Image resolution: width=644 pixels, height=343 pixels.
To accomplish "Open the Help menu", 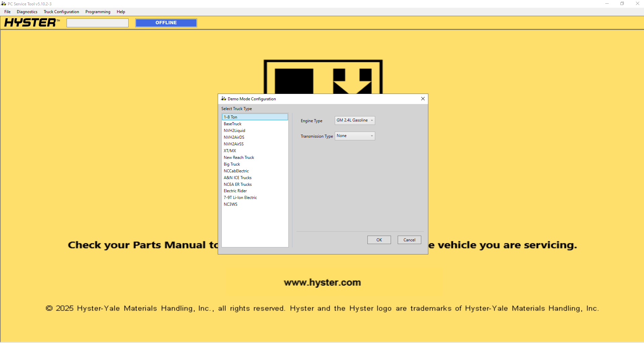I will click(121, 12).
